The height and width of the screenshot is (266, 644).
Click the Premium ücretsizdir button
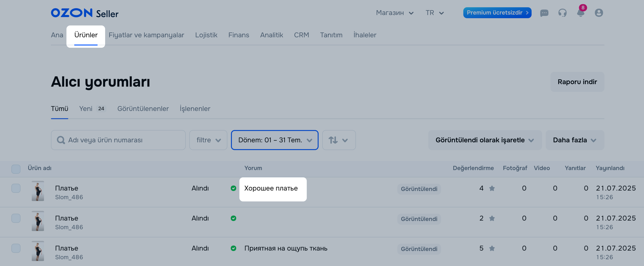[497, 13]
